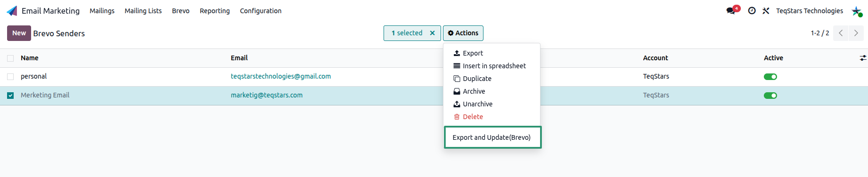The width and height of the screenshot is (868, 177).
Task: Choose Export from Actions menu
Action: 491,53
